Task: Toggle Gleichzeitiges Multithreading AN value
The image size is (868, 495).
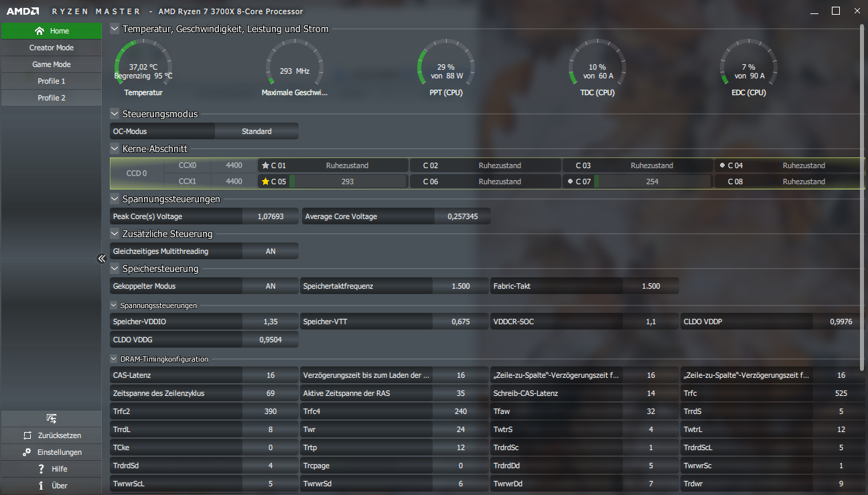Action: point(271,251)
